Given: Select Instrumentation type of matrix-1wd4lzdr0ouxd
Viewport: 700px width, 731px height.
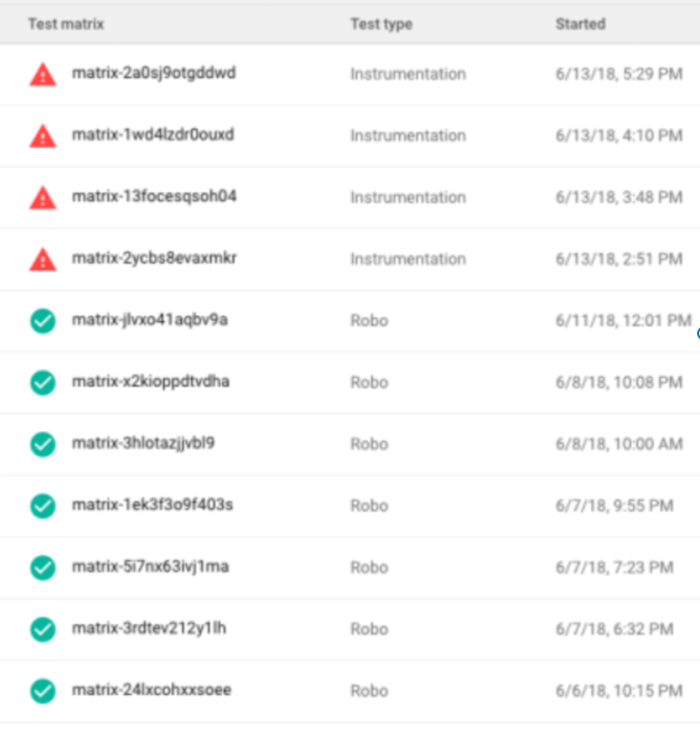Looking at the screenshot, I should 407,136.
